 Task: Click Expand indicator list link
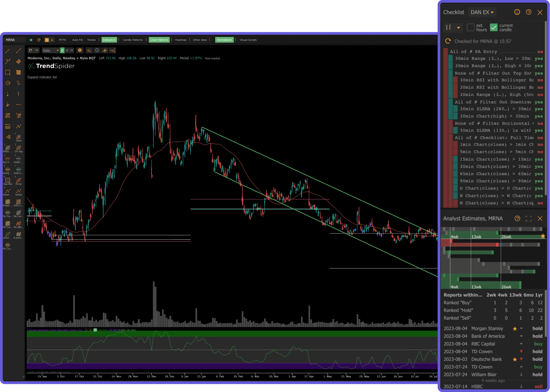tap(42, 77)
